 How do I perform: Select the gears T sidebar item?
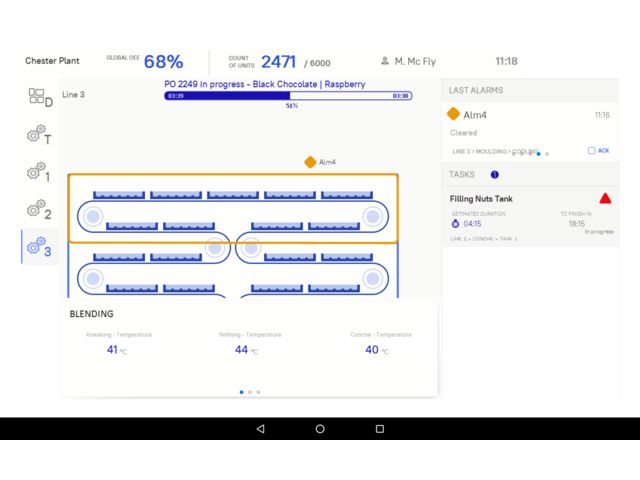point(39,135)
